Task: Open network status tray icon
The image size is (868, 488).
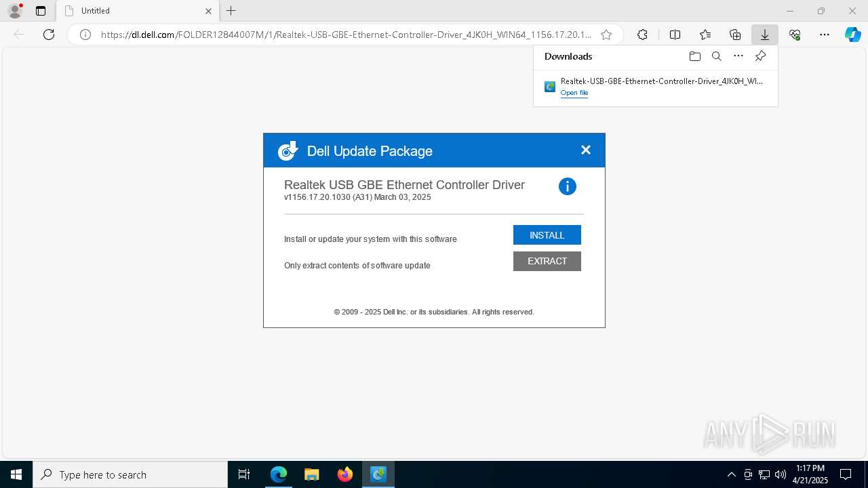Action: coord(764,474)
